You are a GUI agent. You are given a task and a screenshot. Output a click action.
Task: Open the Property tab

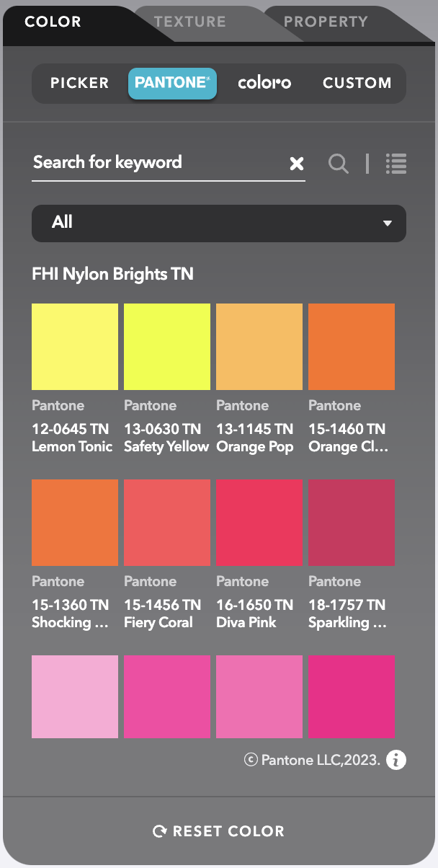[x=326, y=22]
